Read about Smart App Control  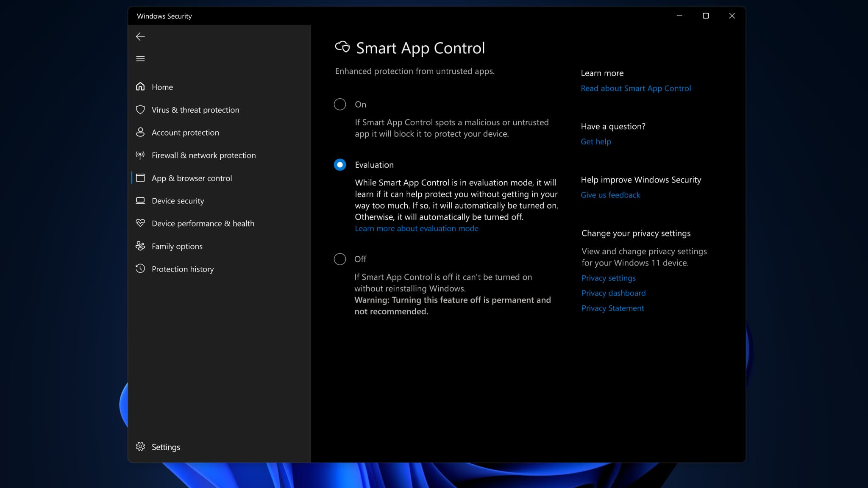coord(636,88)
